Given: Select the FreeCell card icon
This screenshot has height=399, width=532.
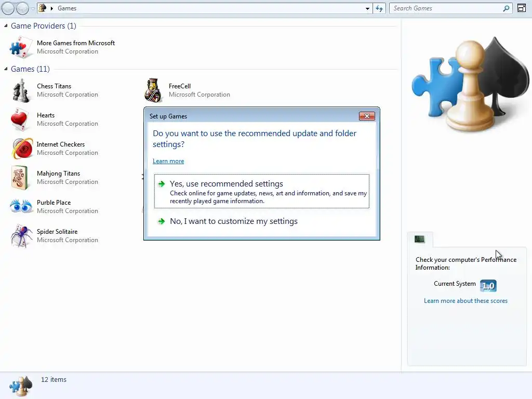Looking at the screenshot, I should [153, 90].
